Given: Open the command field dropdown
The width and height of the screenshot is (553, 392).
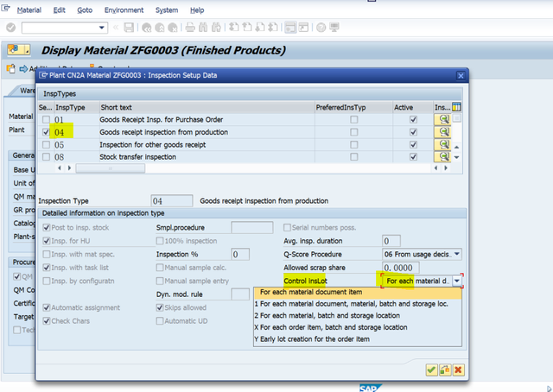Looking at the screenshot, I should [102, 28].
